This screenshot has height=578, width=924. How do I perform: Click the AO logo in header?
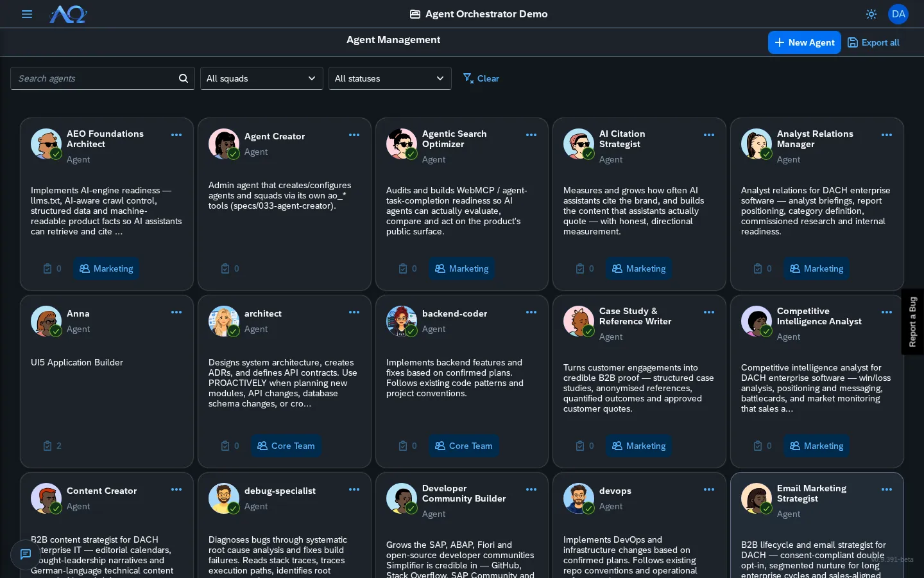[x=68, y=14]
